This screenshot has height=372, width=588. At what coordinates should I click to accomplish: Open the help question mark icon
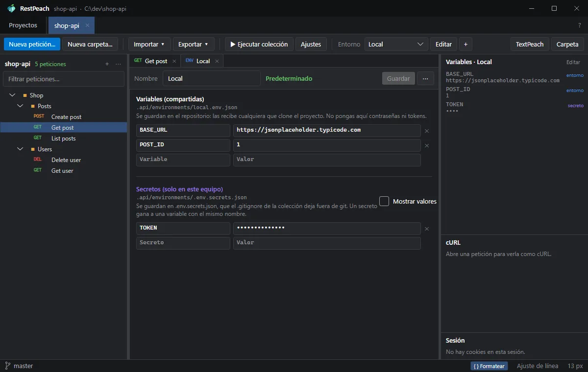click(580, 25)
